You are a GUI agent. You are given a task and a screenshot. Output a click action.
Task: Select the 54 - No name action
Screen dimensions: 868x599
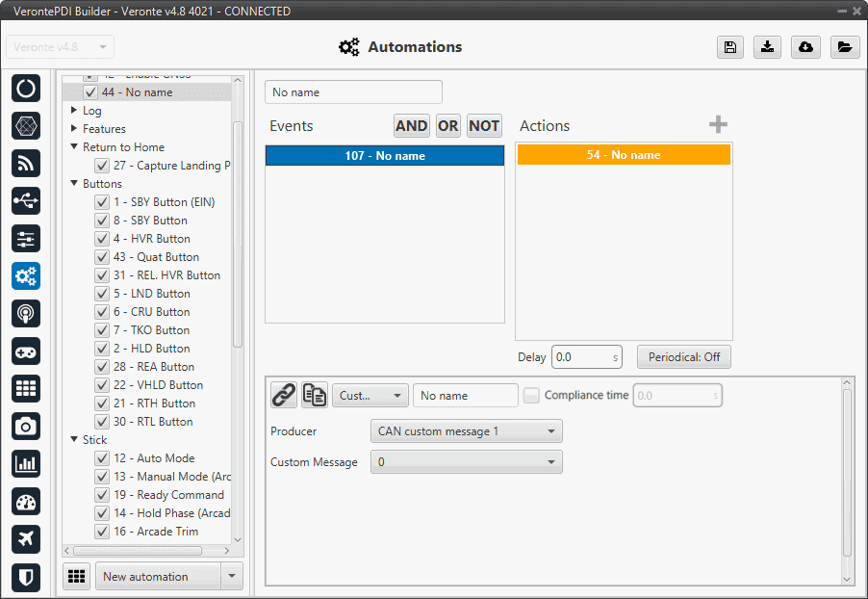click(x=624, y=155)
